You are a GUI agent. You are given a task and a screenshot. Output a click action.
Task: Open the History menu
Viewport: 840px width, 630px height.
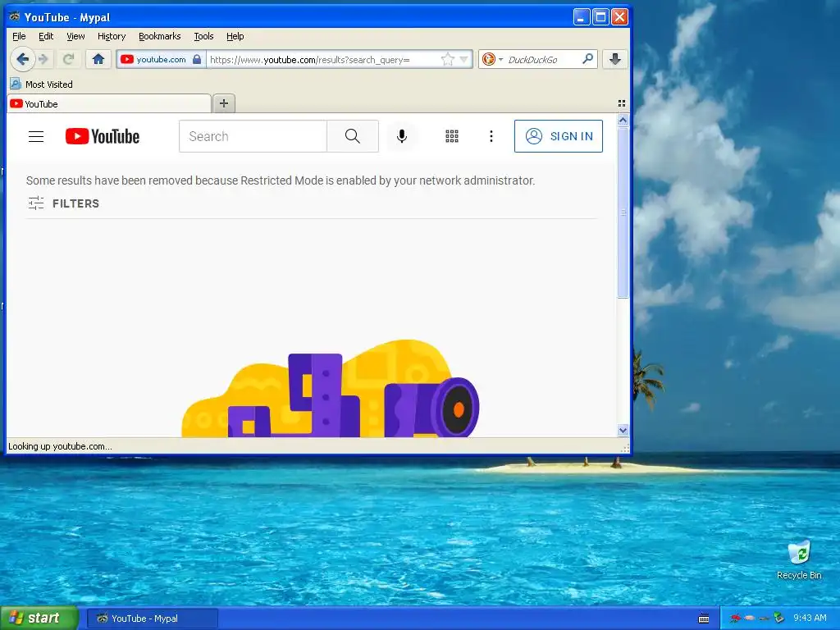pos(112,36)
